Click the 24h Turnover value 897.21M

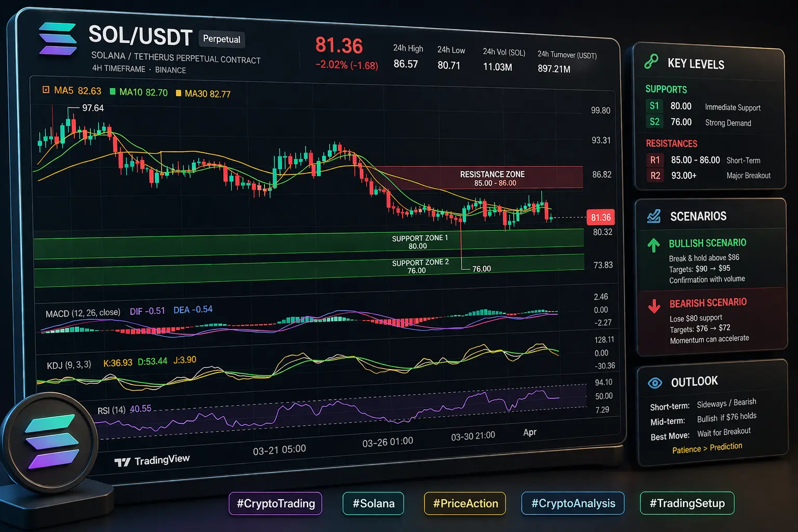point(554,69)
